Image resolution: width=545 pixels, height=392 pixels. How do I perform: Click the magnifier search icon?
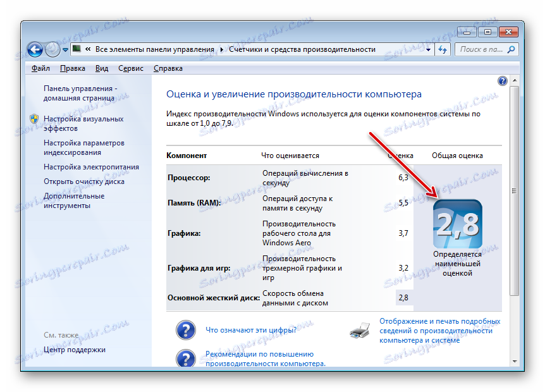pyautogui.click(x=511, y=50)
